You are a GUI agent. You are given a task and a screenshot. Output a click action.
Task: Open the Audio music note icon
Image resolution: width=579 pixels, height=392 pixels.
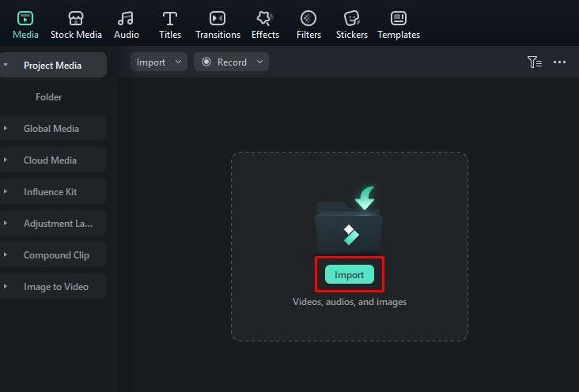(126, 18)
